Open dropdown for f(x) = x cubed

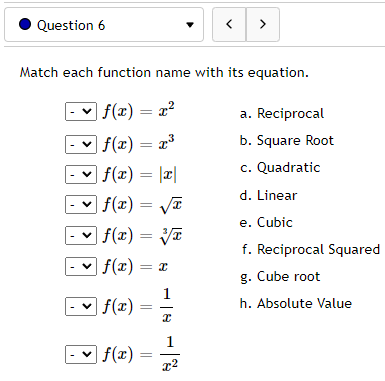click(81, 144)
